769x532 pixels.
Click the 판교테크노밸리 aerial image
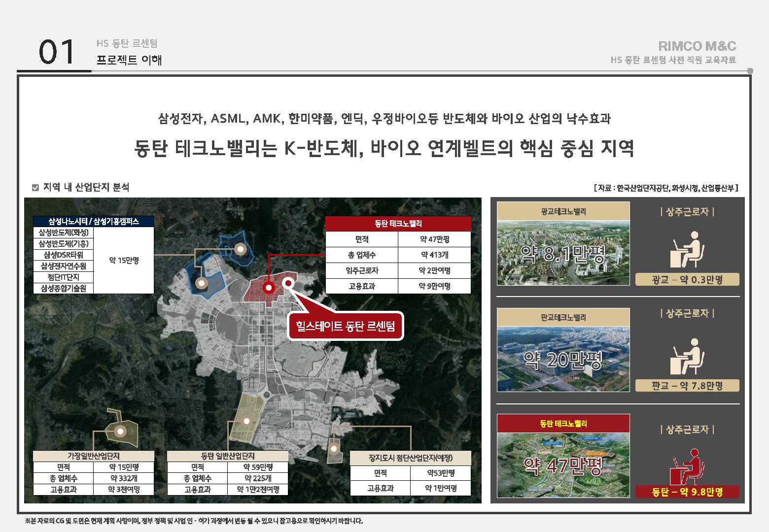tap(563, 359)
